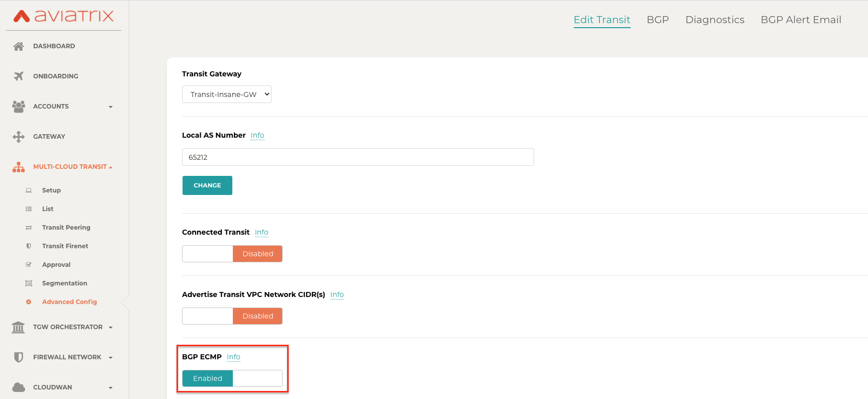Expand the Firewall Network menu arrow

click(111, 358)
